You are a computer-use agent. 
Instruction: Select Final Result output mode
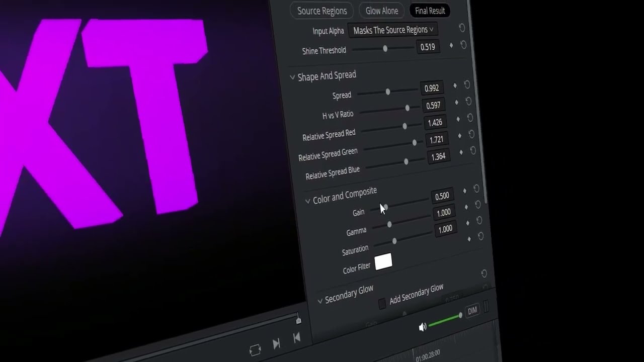pyautogui.click(x=430, y=11)
